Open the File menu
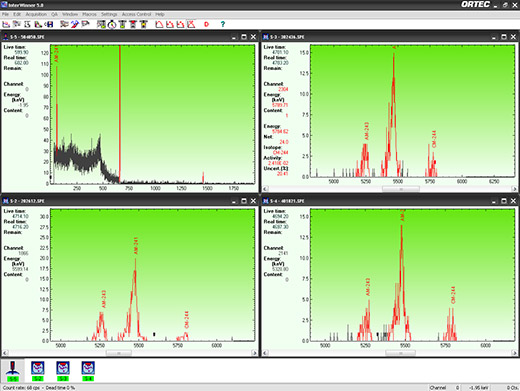Viewport: 520px width, 391px height. click(x=5, y=14)
